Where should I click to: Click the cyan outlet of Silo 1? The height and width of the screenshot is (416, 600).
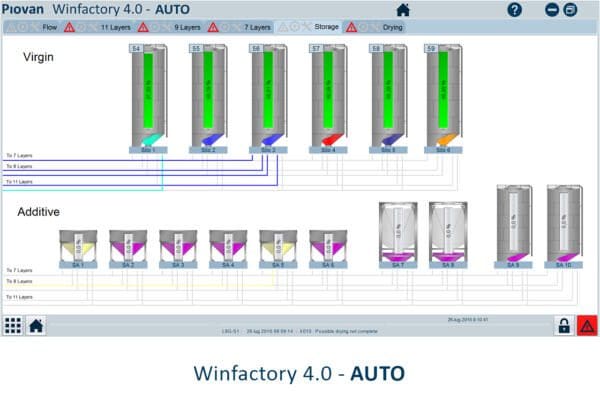tap(153, 139)
